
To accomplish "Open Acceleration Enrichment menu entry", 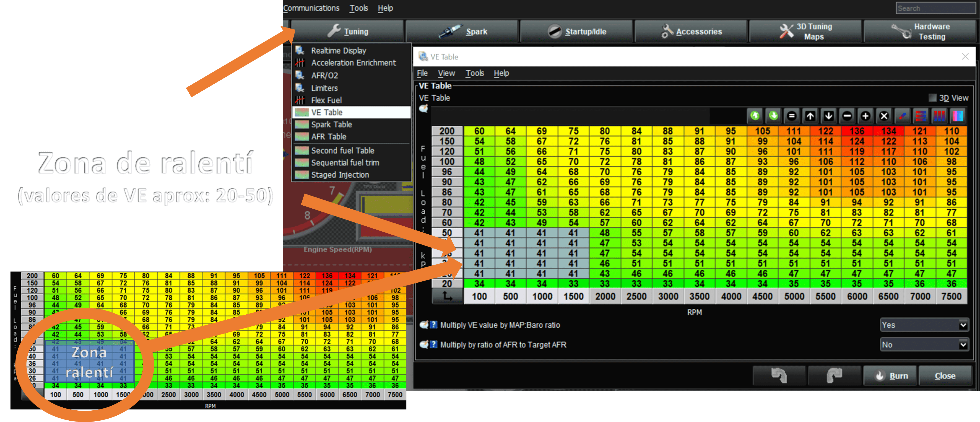I will coord(351,63).
